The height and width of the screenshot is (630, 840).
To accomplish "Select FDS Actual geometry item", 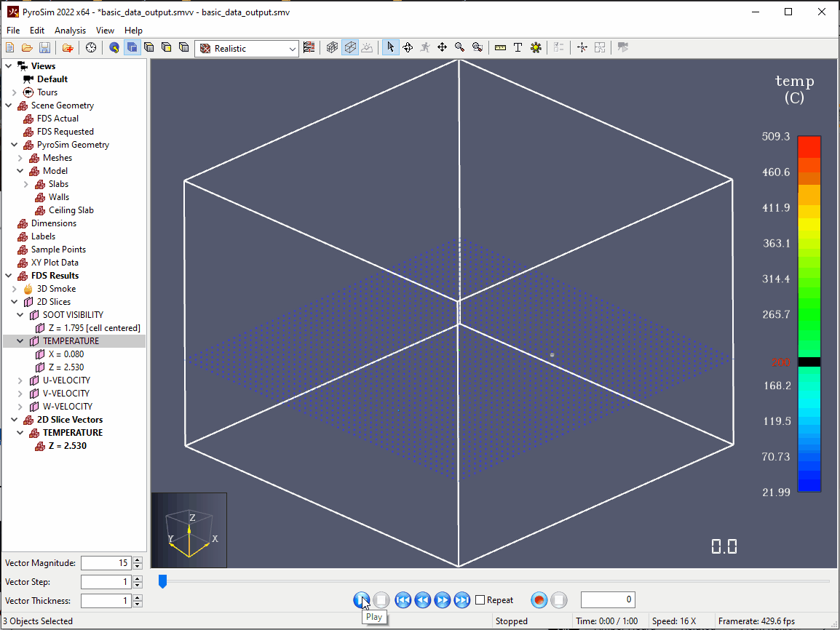I will (x=58, y=119).
